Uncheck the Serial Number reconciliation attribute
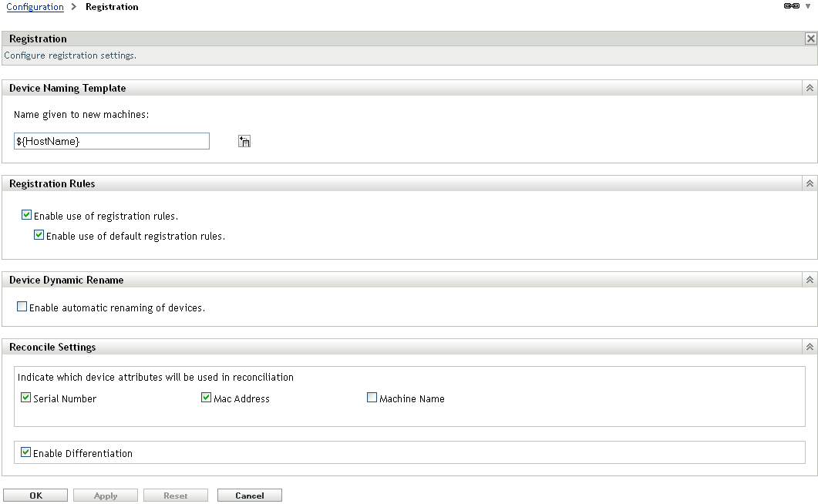Image resolution: width=818 pixels, height=504 pixels. pyautogui.click(x=25, y=397)
